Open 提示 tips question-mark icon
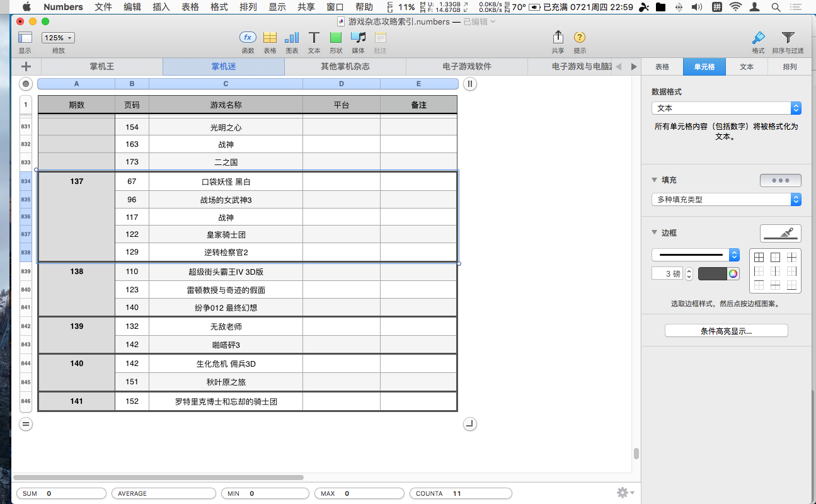Screen dimensions: 816x504 [x=580, y=37]
